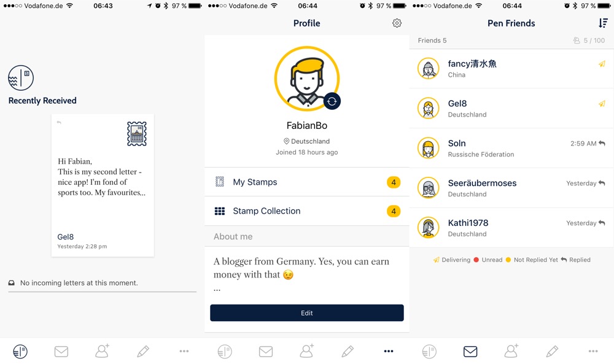This screenshot has width=614, height=364.
Task: Open the Profile settings gear
Action: [397, 23]
